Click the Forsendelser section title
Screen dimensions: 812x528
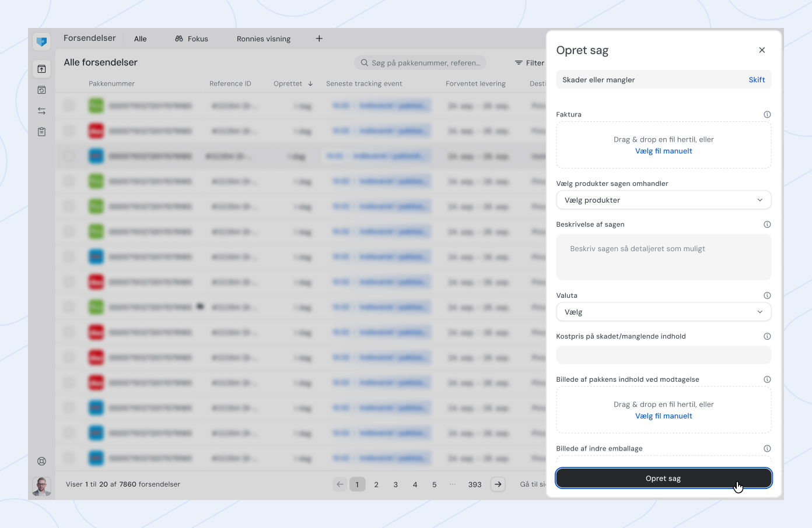tap(90, 38)
